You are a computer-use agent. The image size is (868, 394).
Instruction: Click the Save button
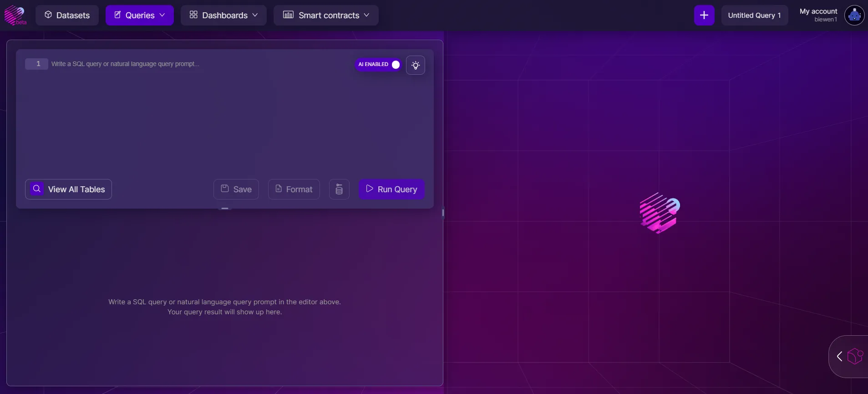pos(236,189)
